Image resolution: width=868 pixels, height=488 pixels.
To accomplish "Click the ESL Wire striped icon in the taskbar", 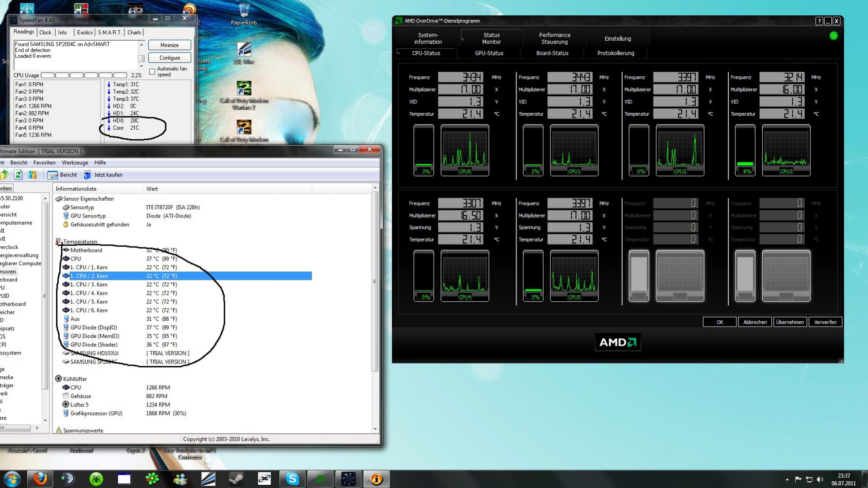I will pos(209,479).
